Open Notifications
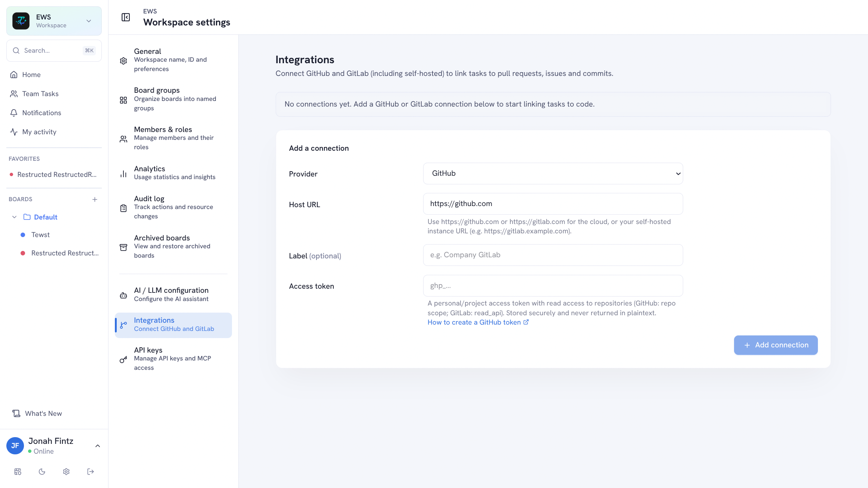The width and height of the screenshot is (868, 488). pyautogui.click(x=42, y=113)
